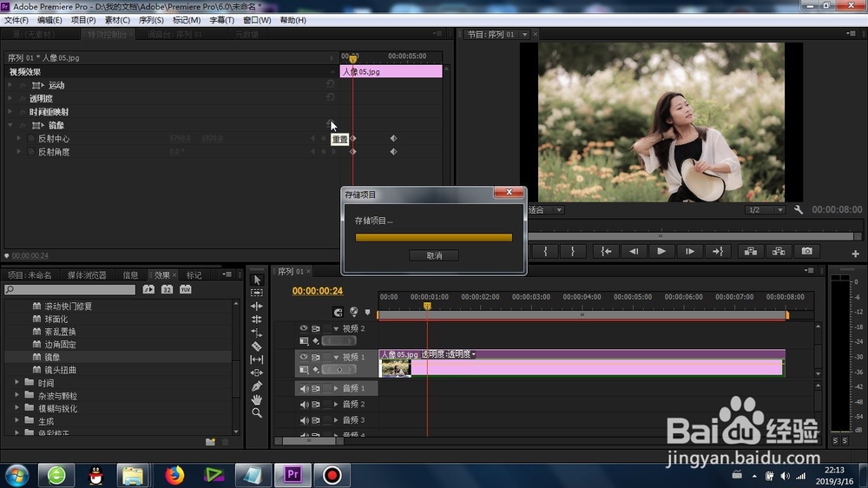Open the 文件(F) menu
868x488 pixels.
point(16,20)
